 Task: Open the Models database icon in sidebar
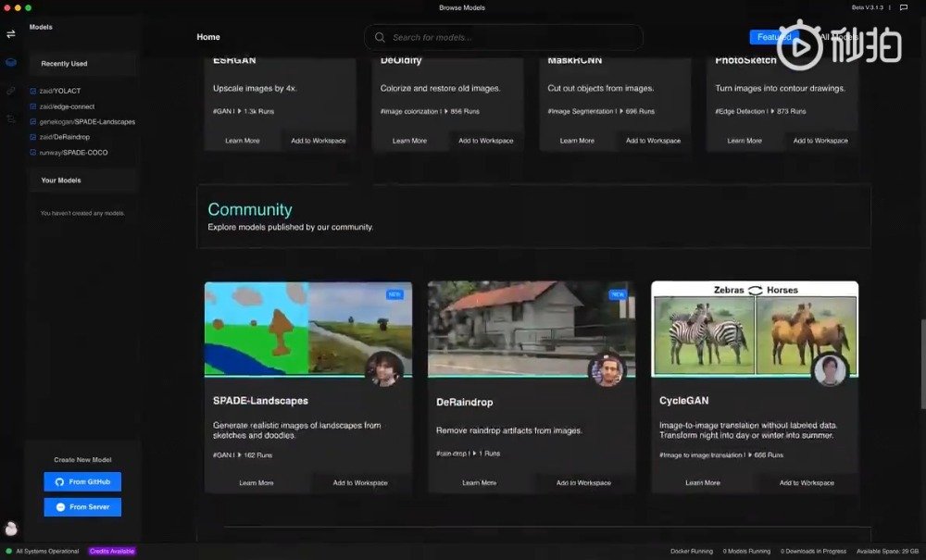pyautogui.click(x=11, y=63)
